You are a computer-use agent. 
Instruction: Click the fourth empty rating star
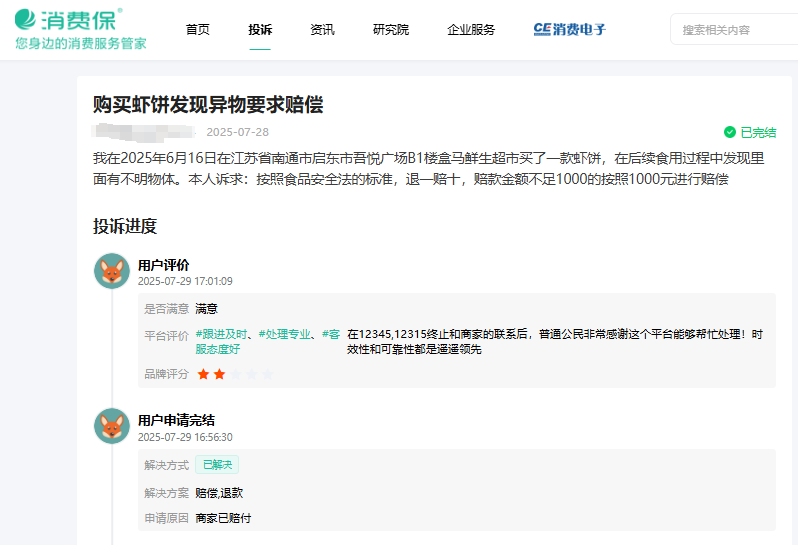click(x=251, y=375)
